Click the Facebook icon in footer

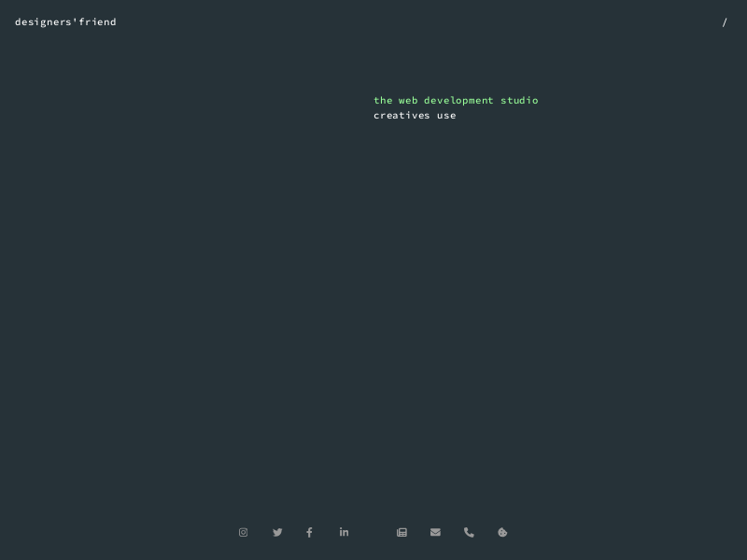[x=309, y=532]
